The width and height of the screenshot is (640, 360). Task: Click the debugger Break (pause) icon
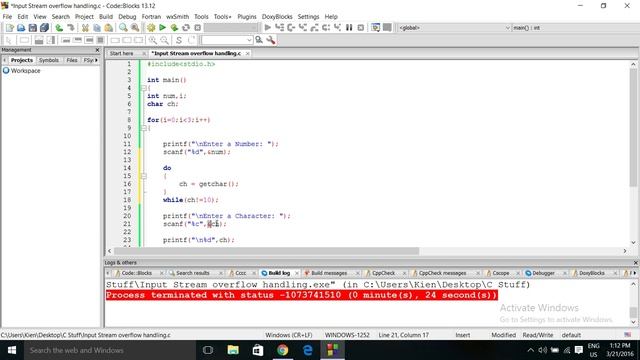[349, 28]
